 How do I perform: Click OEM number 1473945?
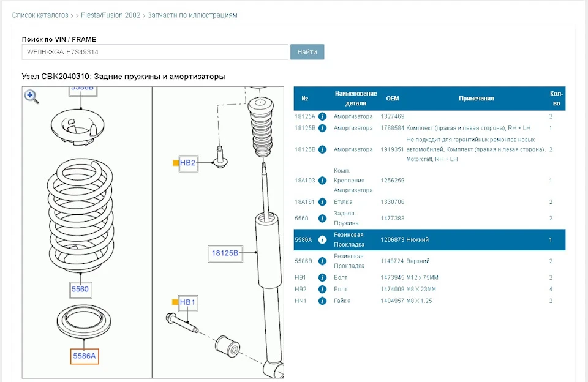tap(393, 278)
